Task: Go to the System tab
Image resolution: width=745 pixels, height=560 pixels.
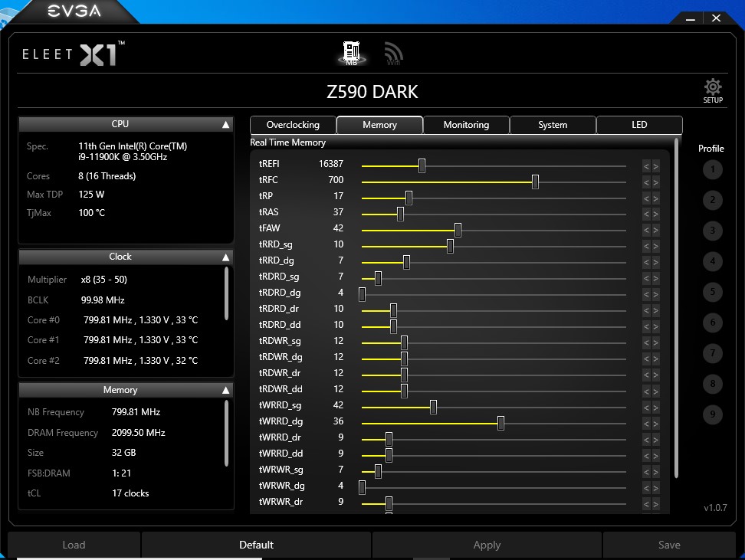Action: click(553, 125)
